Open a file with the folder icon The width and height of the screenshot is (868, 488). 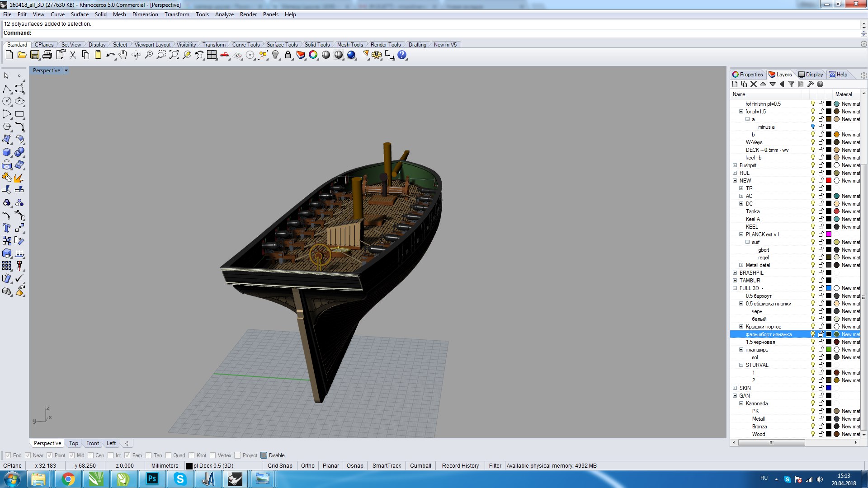pos(22,55)
